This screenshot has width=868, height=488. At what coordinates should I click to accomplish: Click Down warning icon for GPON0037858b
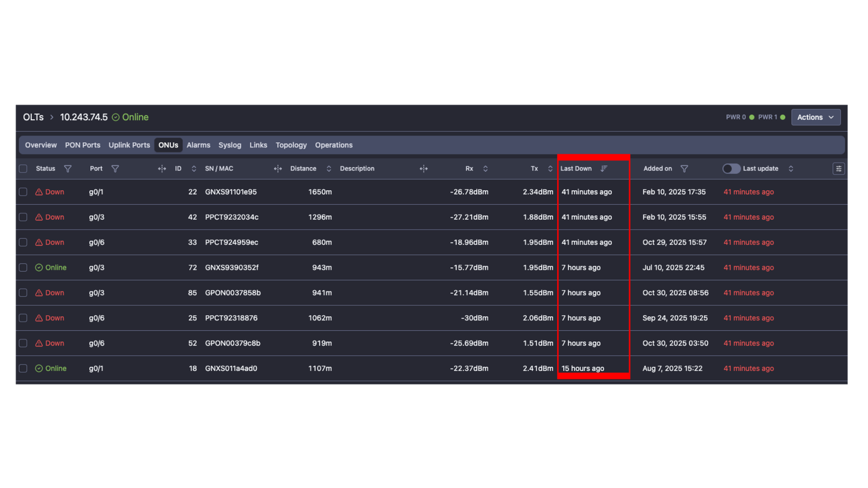coord(39,293)
